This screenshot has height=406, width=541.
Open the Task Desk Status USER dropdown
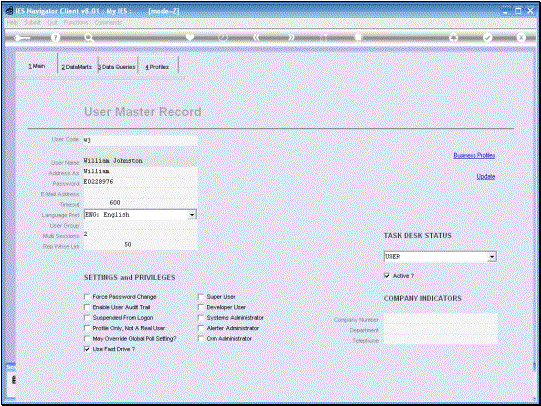click(492, 257)
